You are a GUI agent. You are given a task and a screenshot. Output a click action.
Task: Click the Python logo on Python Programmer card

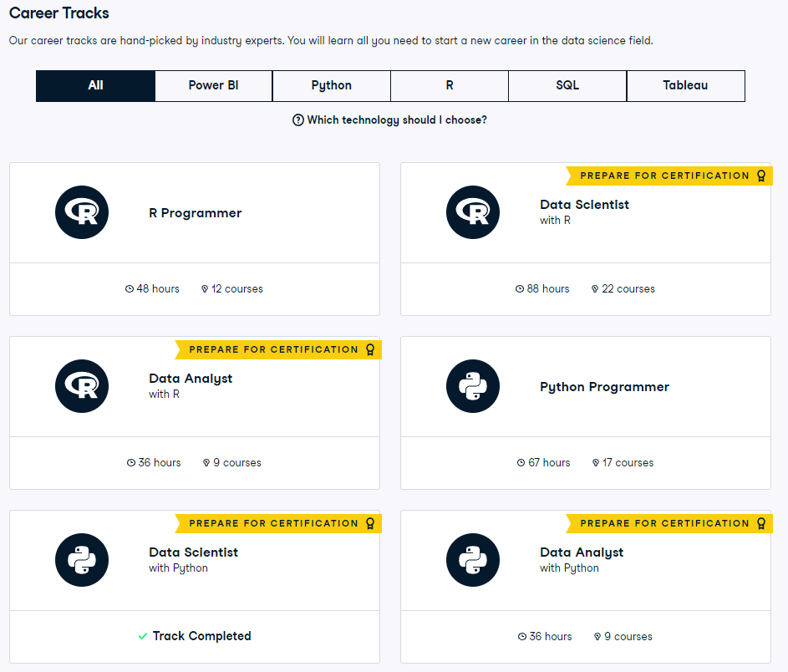tap(473, 386)
